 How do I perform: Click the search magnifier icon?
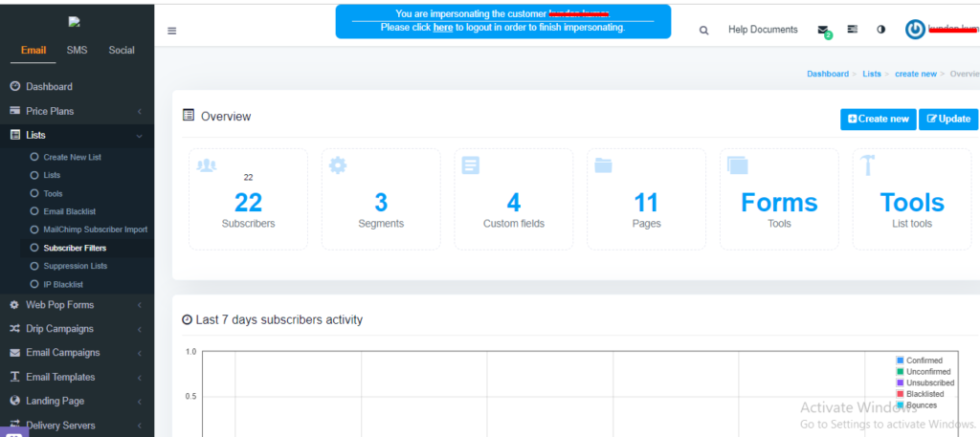tap(704, 31)
